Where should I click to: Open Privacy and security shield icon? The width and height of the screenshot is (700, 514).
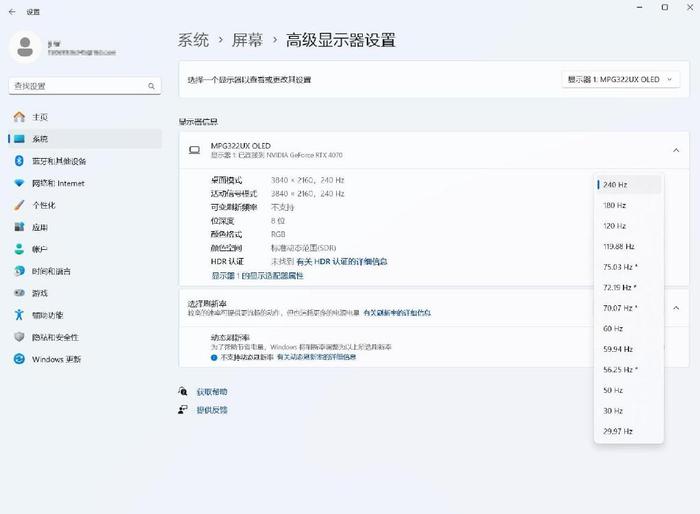click(x=19, y=337)
